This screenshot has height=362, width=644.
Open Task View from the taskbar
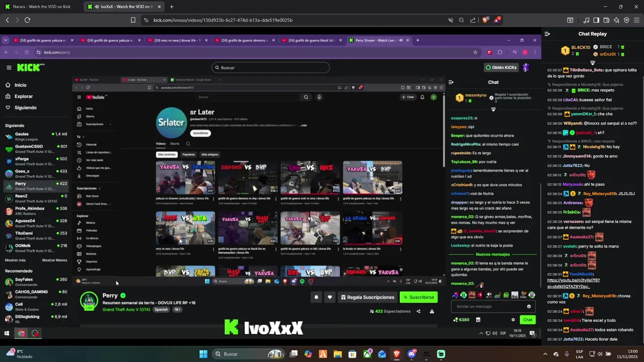[294, 354]
